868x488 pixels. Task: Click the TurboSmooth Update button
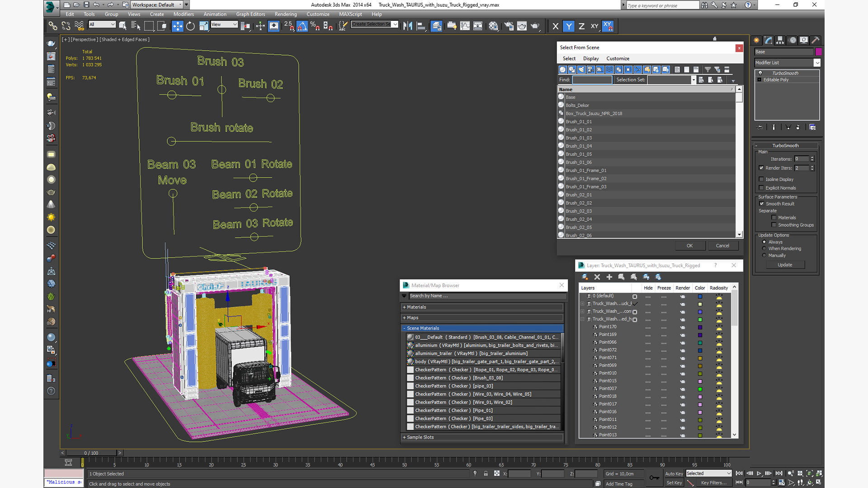click(x=785, y=265)
